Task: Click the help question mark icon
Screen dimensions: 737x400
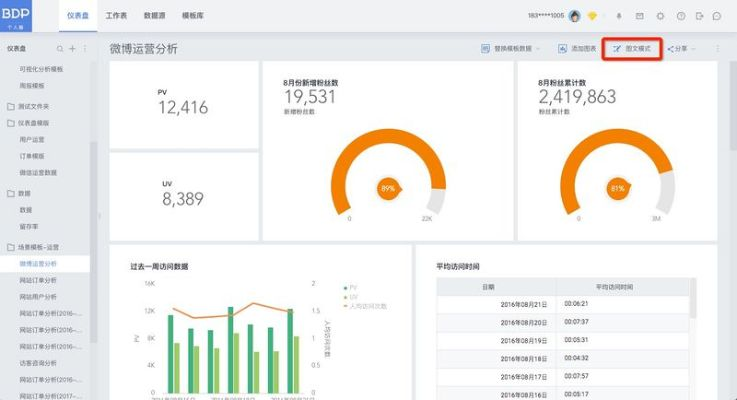Action: click(x=681, y=16)
